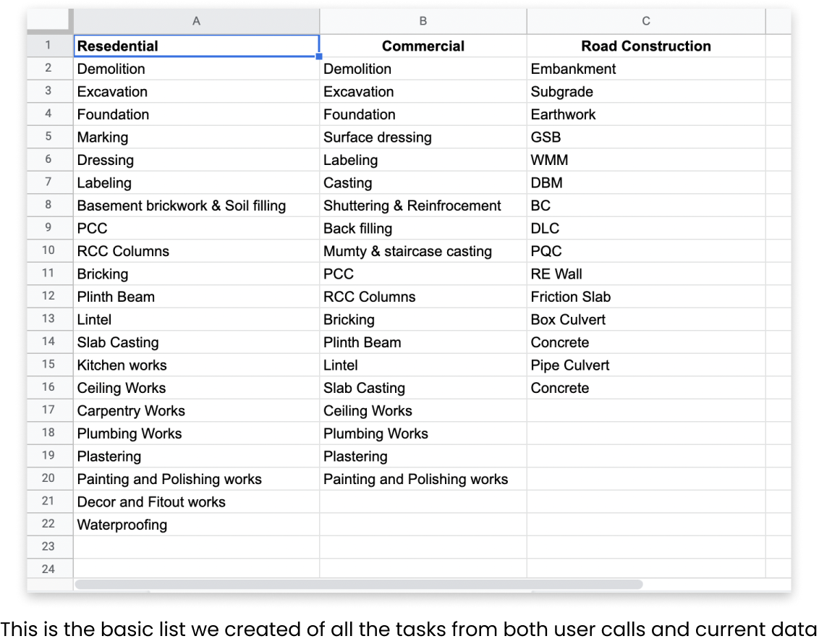
Task: Select column A header
Action: pos(196,22)
